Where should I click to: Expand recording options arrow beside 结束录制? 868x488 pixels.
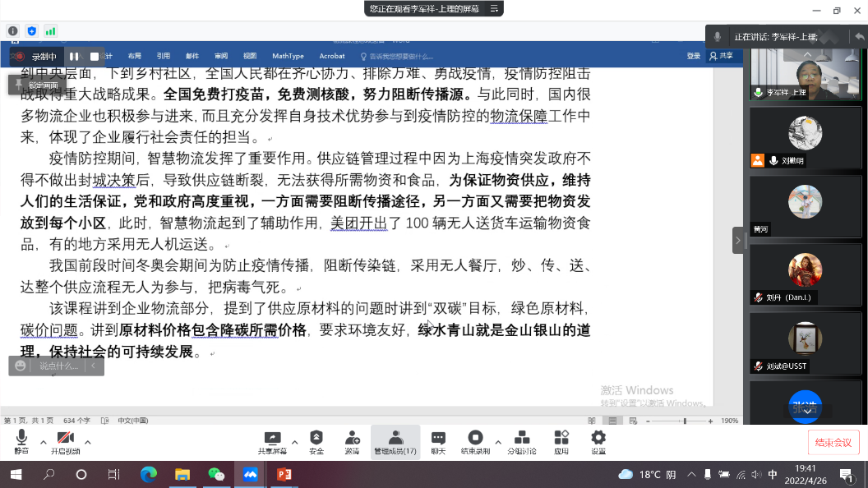pyautogui.click(x=497, y=442)
